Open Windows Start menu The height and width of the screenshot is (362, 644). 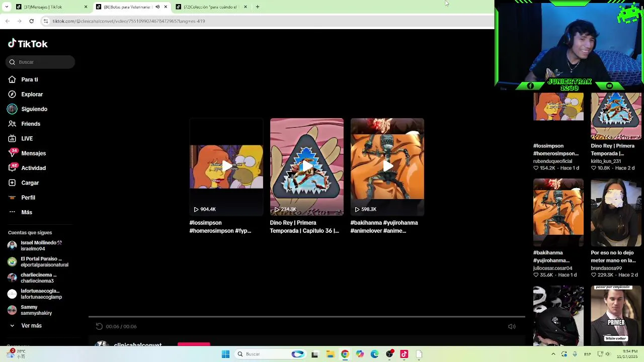click(x=225, y=354)
